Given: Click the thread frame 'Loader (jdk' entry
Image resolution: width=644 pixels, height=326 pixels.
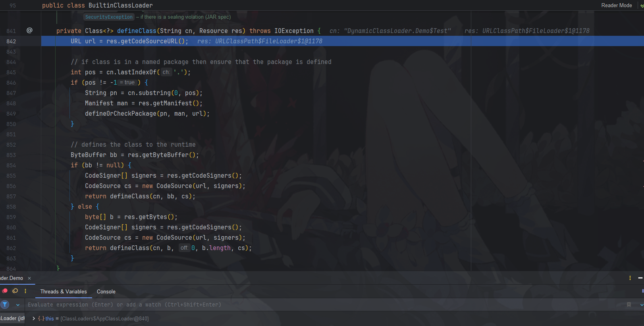Looking at the screenshot, I should pyautogui.click(x=12, y=318).
